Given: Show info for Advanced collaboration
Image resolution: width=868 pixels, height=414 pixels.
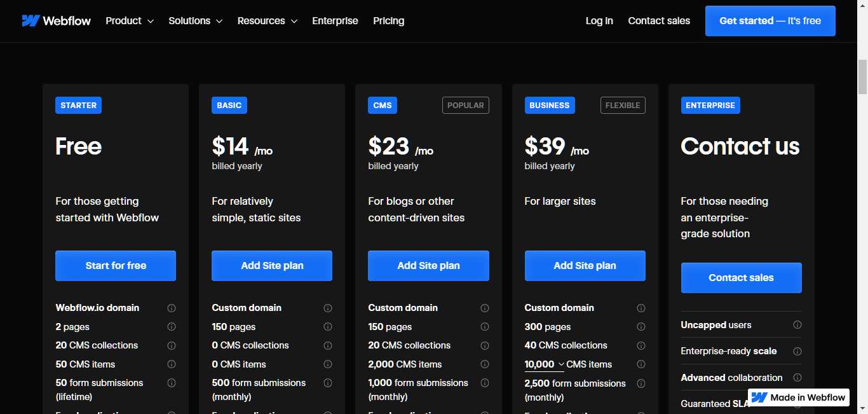Looking at the screenshot, I should [797, 378].
